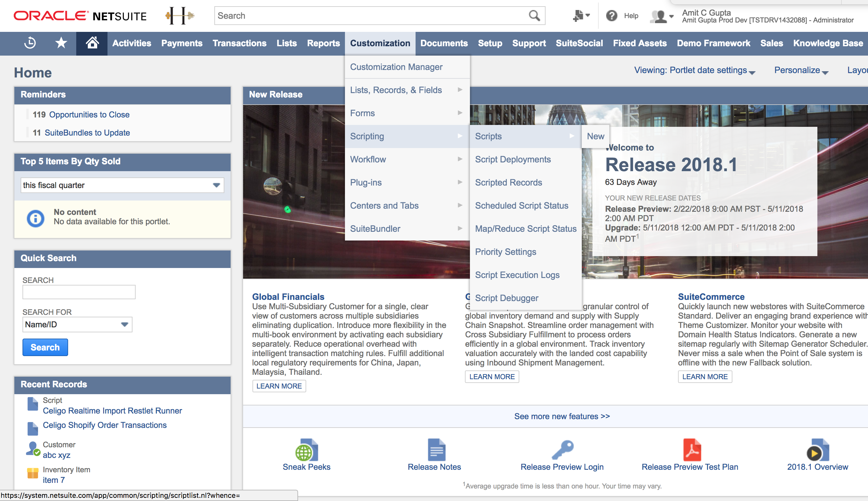868x501 pixels.
Task: Open the Transactions tab
Action: (240, 43)
